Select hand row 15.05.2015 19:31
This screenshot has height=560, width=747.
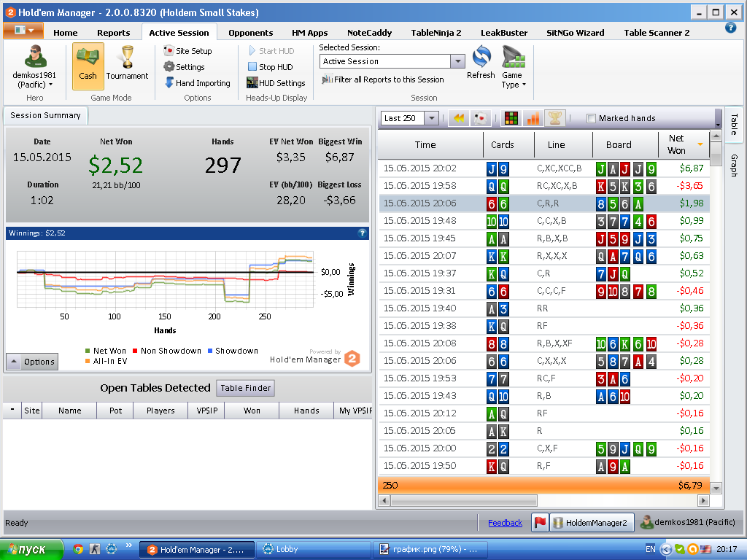544,291
